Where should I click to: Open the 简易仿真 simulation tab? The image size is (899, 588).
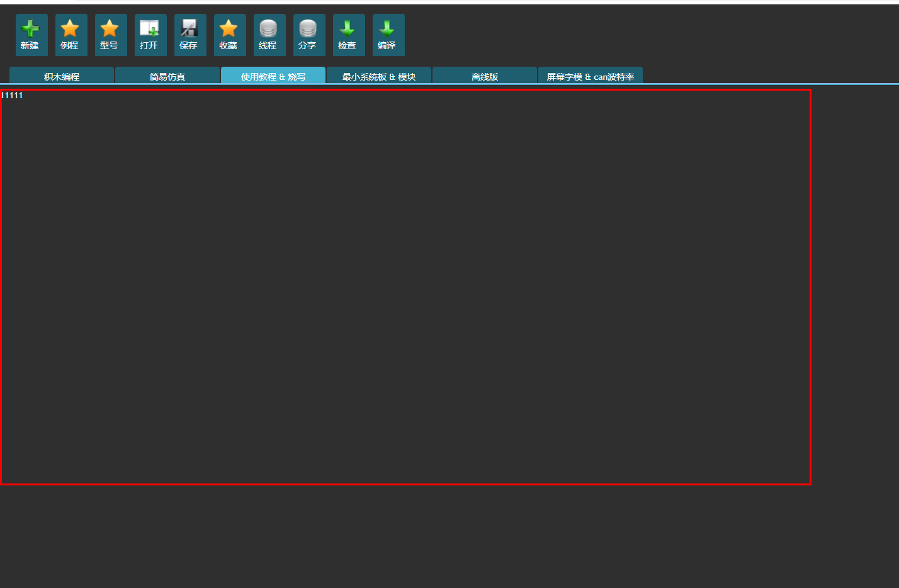pyautogui.click(x=167, y=76)
